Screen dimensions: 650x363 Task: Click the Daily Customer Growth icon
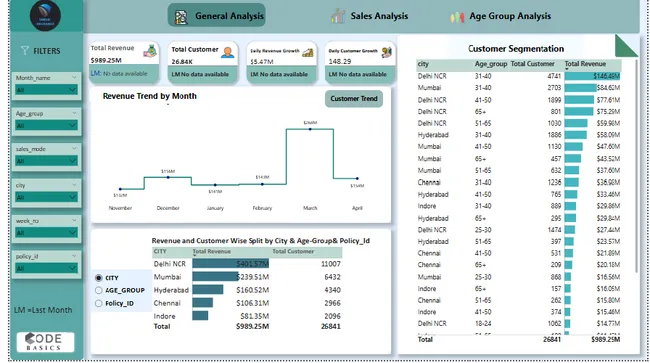coord(386,52)
